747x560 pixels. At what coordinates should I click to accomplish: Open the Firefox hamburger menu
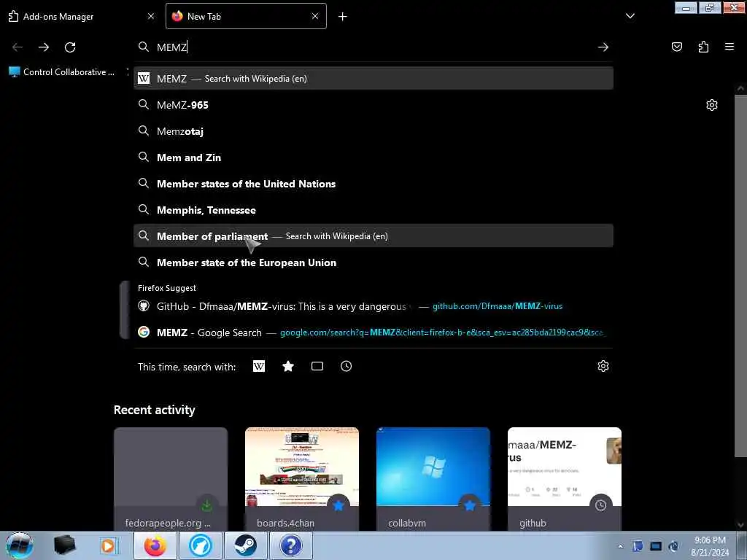click(729, 47)
